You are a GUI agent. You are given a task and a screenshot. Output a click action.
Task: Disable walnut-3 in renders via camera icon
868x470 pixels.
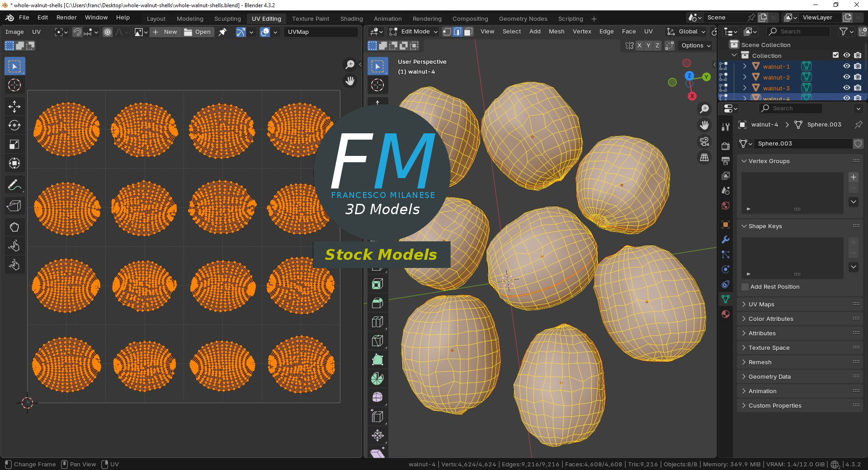point(858,88)
